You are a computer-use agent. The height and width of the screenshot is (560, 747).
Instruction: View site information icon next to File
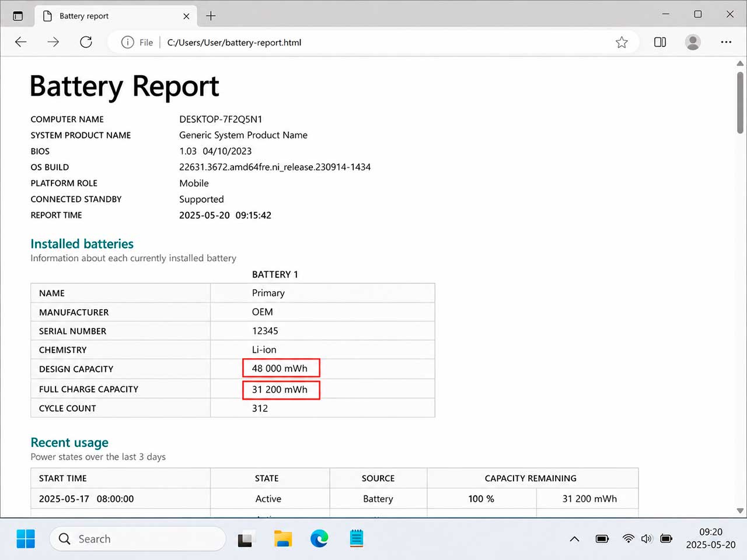pos(127,42)
